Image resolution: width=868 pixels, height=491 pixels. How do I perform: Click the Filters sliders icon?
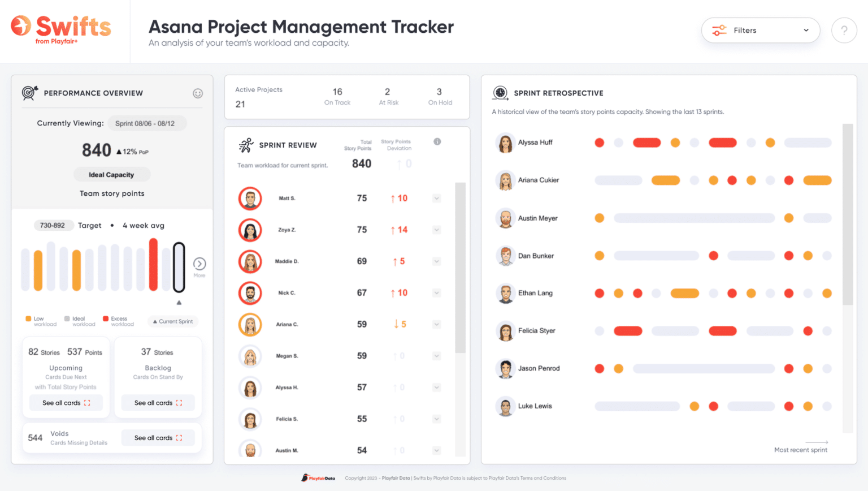point(719,30)
